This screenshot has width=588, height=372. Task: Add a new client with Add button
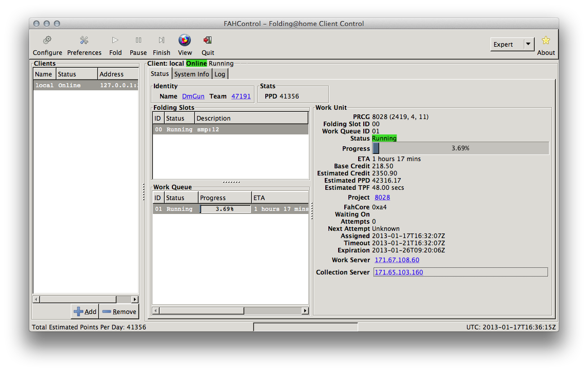85,311
